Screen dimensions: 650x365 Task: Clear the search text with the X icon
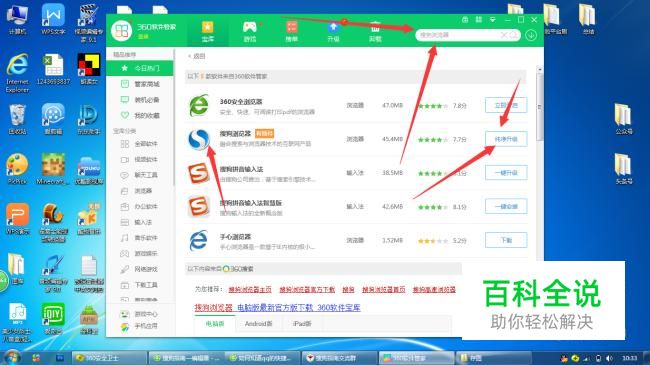click(x=504, y=35)
